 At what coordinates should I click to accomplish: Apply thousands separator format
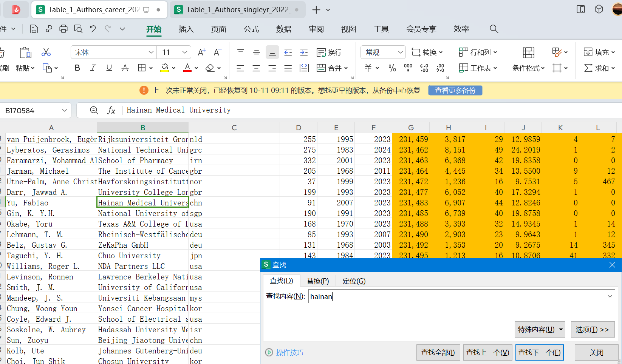(408, 68)
